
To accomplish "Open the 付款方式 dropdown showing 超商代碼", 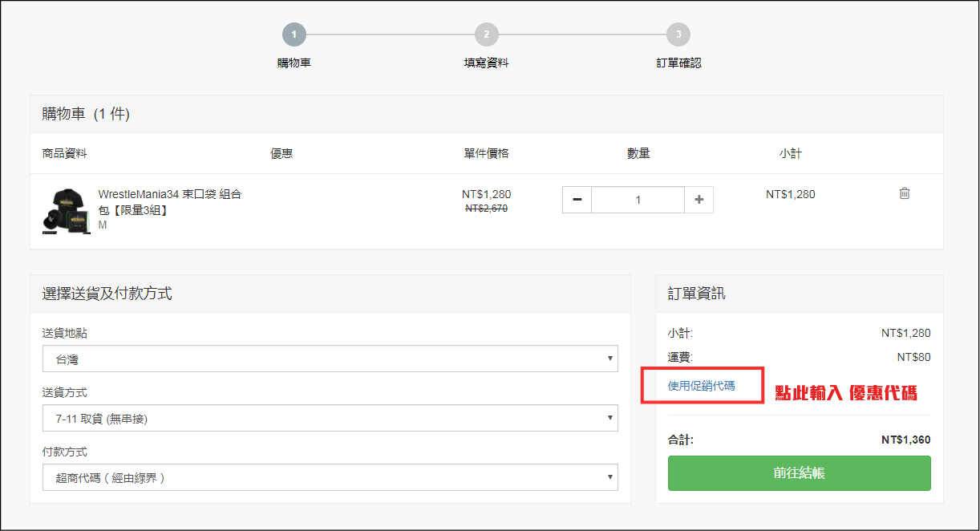I will pyautogui.click(x=330, y=477).
